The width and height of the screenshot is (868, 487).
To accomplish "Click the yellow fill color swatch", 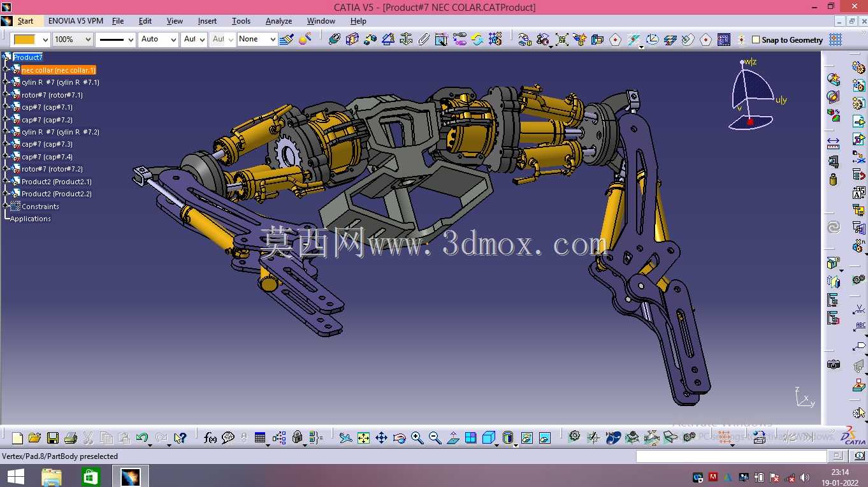I will coord(24,40).
